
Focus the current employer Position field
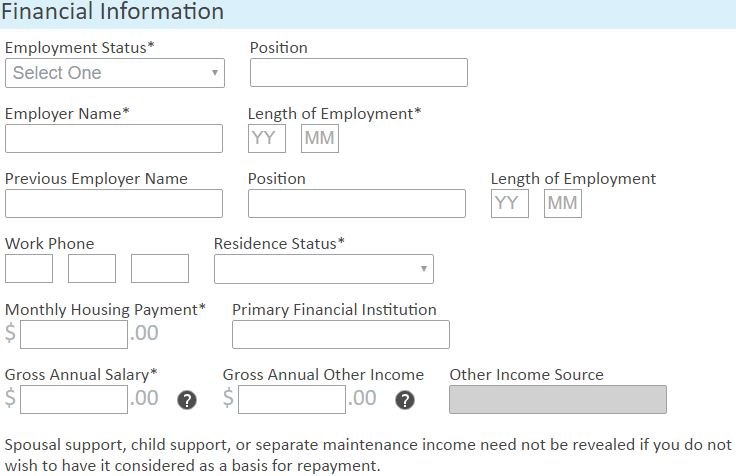[x=359, y=72]
